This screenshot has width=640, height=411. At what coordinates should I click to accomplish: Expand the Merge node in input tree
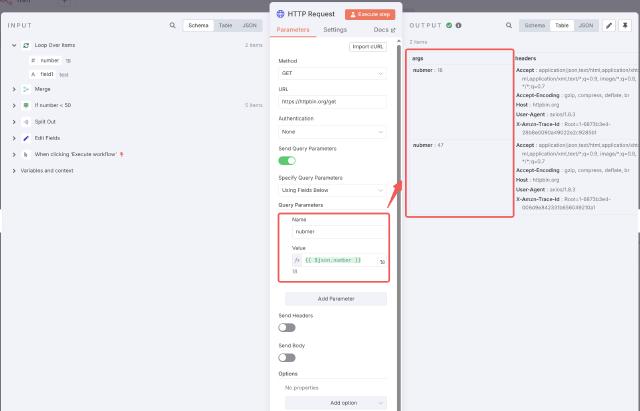[x=14, y=89]
